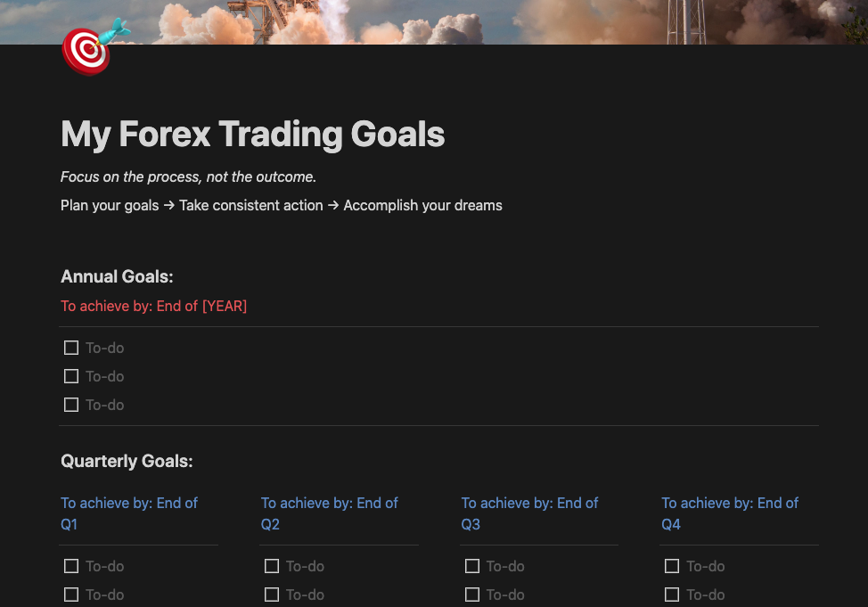Check the first to-do under End of Q3
This screenshot has width=868, height=607.
(472, 566)
